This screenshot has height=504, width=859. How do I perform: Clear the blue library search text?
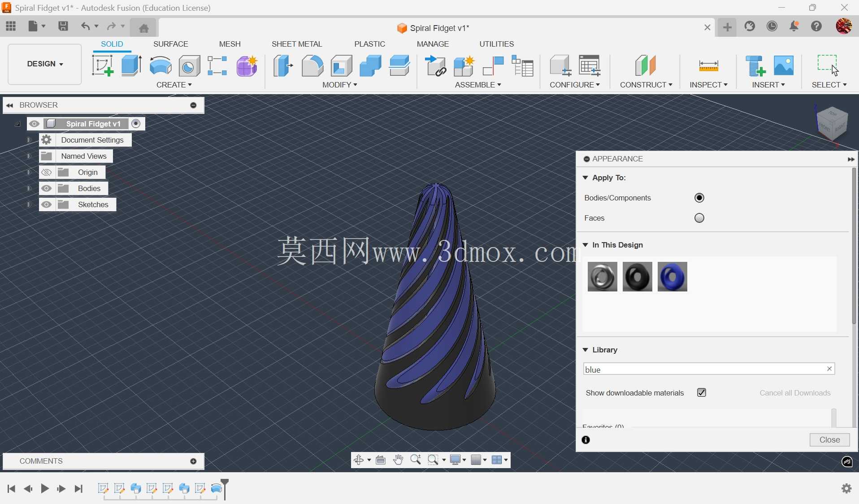coord(829,369)
